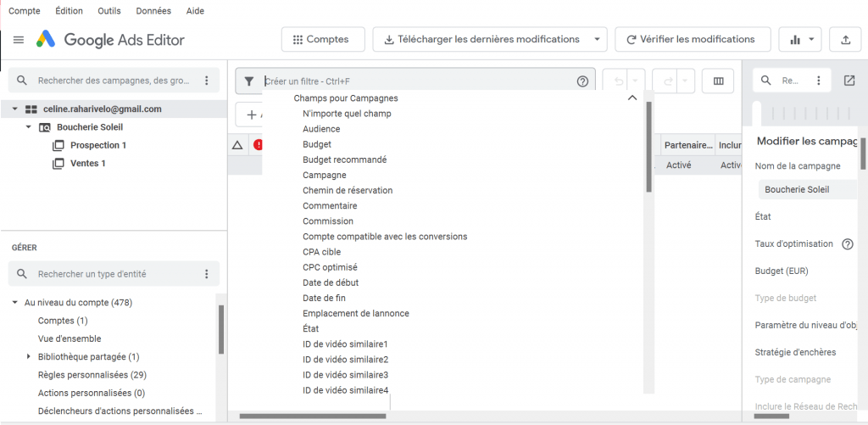Click magnifier icon in campaign search
The height and width of the screenshot is (425, 868).
(22, 81)
